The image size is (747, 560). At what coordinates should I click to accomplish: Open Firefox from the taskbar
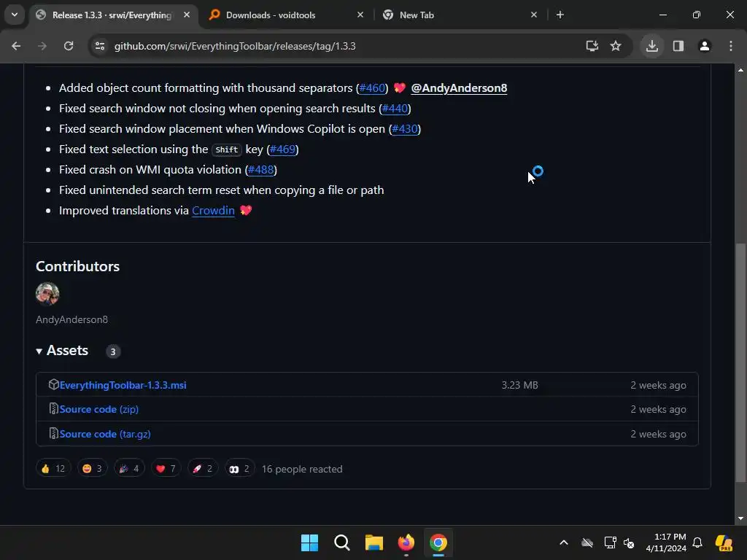[406, 542]
